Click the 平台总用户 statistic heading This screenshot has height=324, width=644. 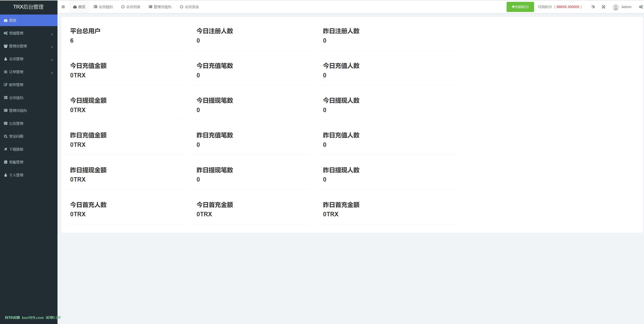coord(85,31)
